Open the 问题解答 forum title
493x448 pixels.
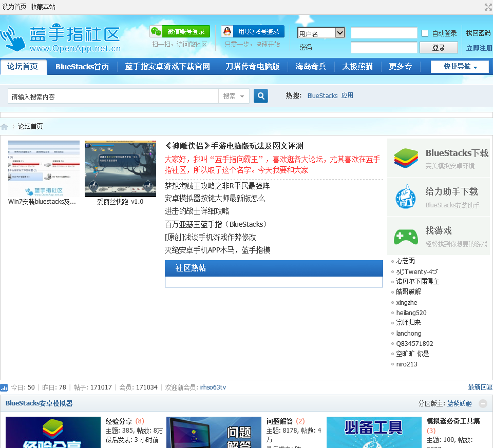point(279,421)
